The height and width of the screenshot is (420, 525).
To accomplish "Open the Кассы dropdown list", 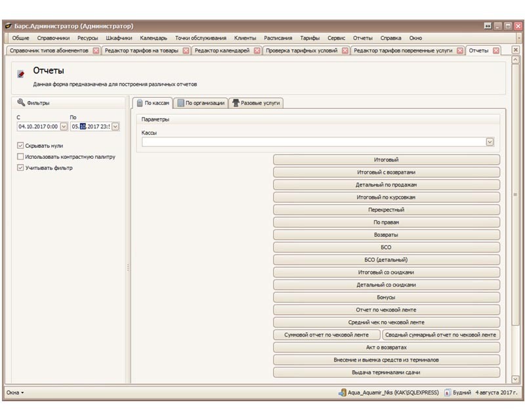I will click(x=490, y=141).
